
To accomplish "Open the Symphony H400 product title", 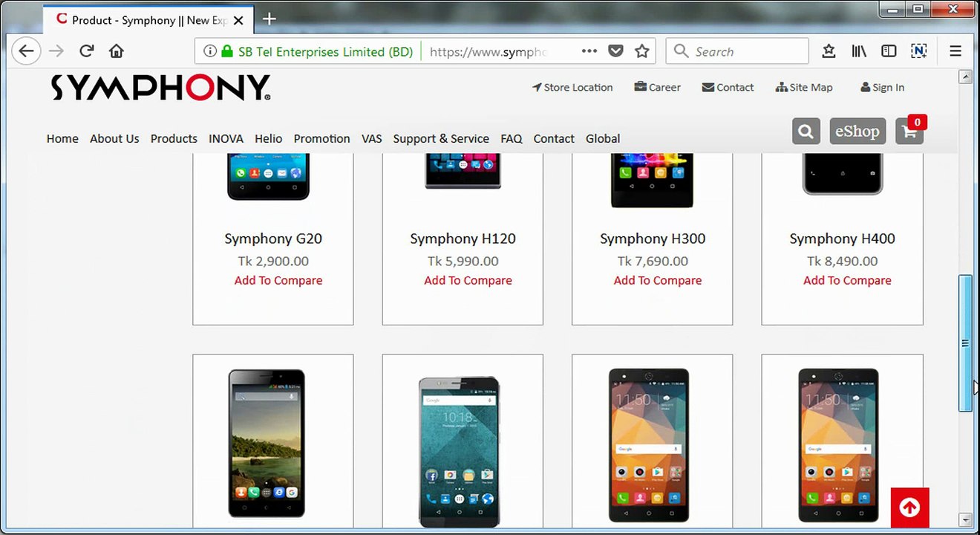I will point(842,239).
